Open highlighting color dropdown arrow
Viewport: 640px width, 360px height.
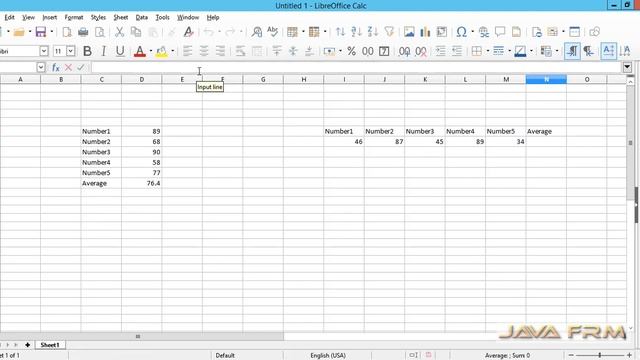173,51
